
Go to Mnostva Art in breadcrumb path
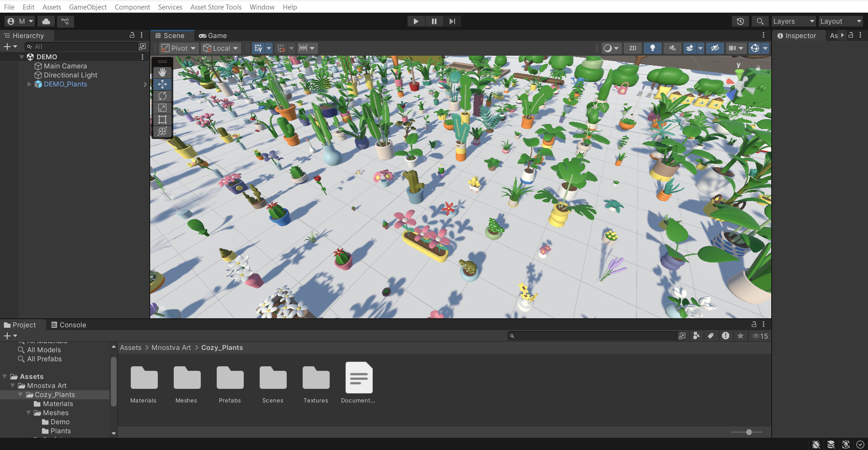[171, 348]
